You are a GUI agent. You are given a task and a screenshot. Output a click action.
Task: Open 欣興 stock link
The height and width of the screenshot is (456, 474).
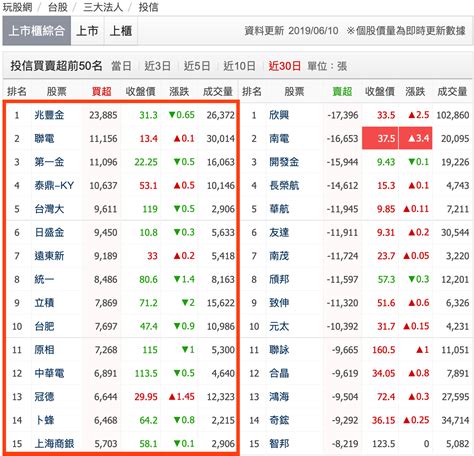(x=279, y=115)
